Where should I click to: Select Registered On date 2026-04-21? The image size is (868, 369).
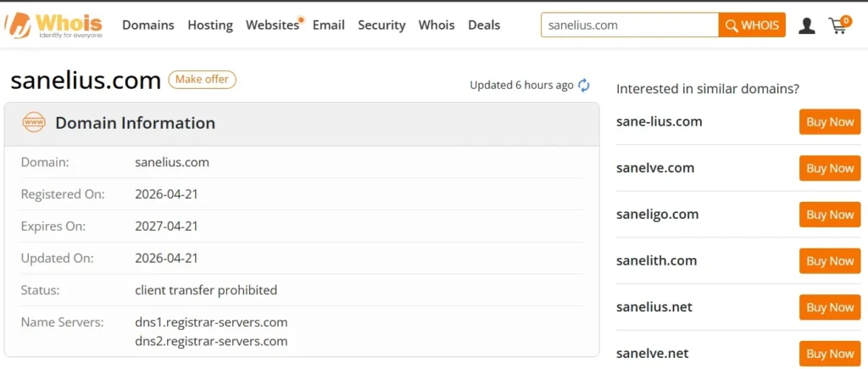click(167, 194)
